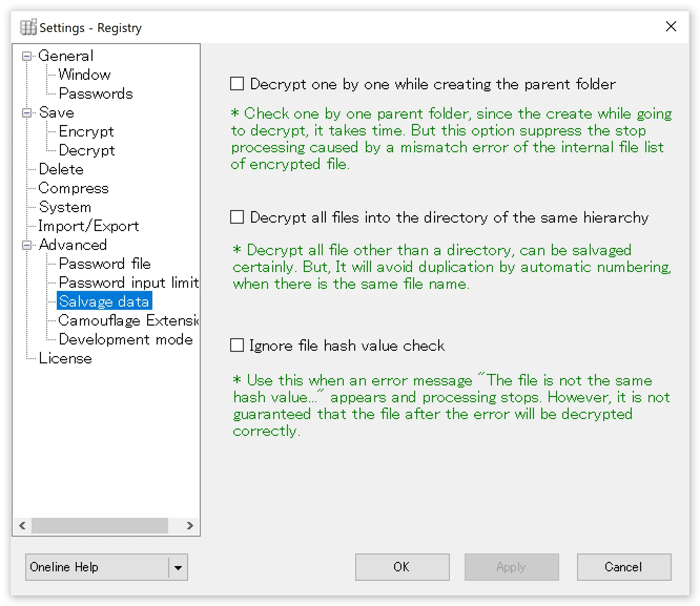Image resolution: width=700 pixels, height=606 pixels.
Task: Open the License settings page
Action: pos(65,358)
